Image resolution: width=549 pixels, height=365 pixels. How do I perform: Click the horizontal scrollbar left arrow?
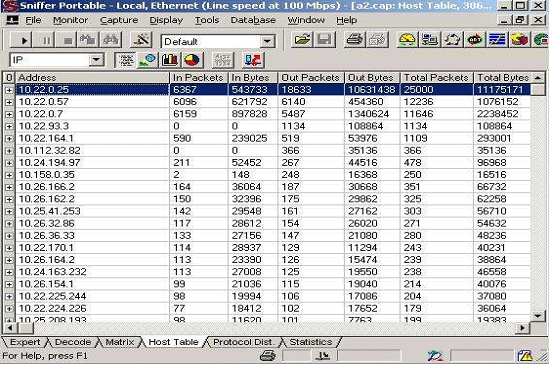tap(9, 328)
